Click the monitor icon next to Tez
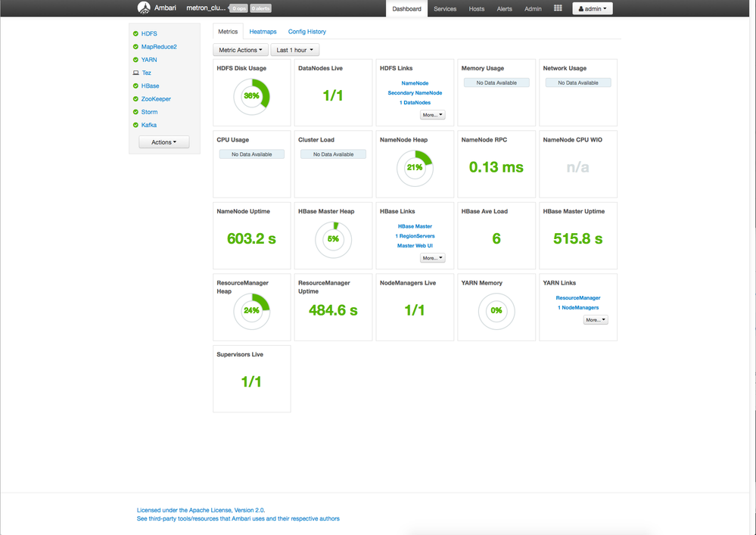Screen dimensions: 756x535 [137, 73]
